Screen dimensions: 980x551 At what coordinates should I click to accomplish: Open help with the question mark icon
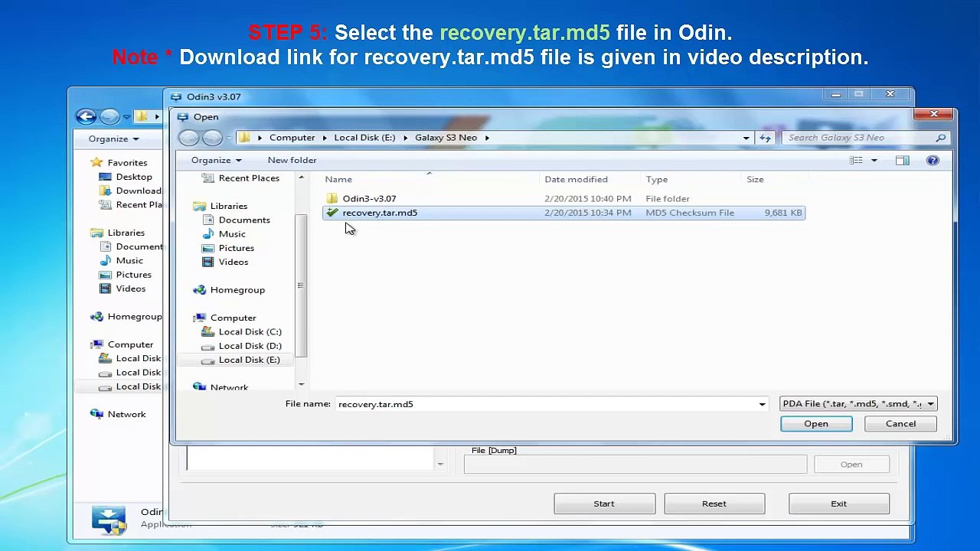click(933, 160)
